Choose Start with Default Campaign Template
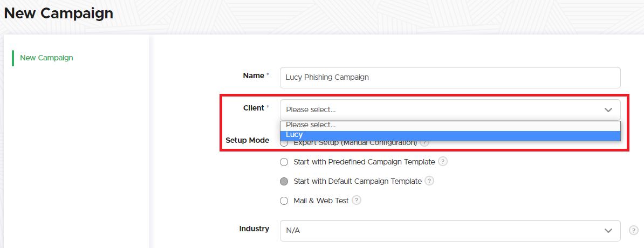 284,181
